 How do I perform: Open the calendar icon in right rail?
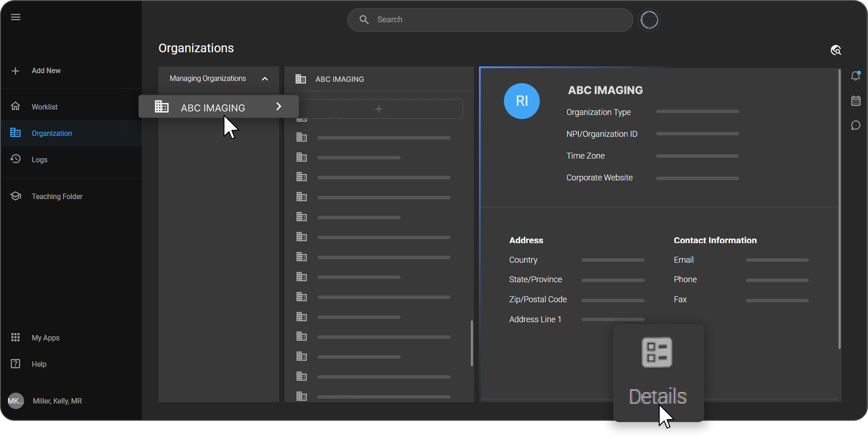855,101
